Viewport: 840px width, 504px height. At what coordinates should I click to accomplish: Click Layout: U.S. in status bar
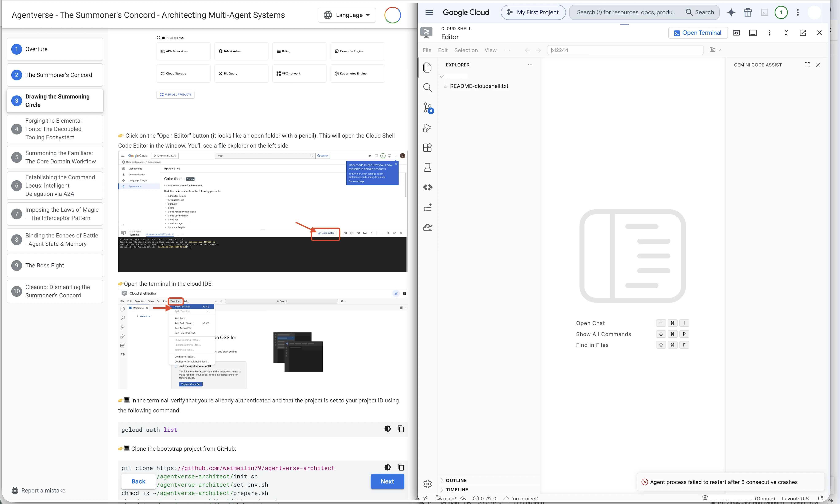796,499
